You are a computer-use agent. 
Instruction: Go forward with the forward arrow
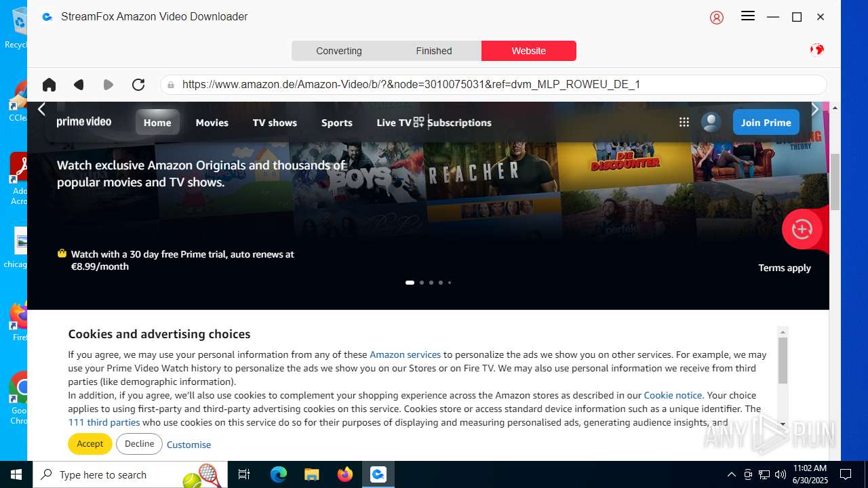tap(108, 85)
